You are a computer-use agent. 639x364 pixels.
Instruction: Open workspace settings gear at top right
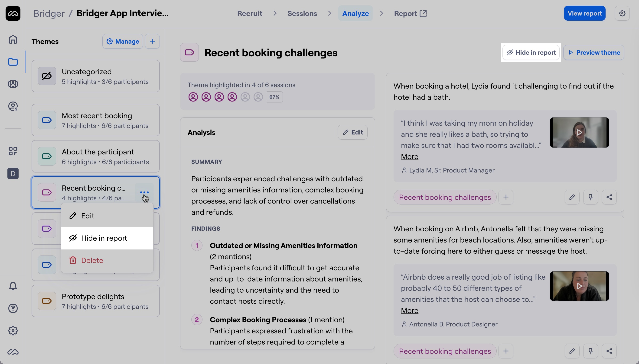622,13
